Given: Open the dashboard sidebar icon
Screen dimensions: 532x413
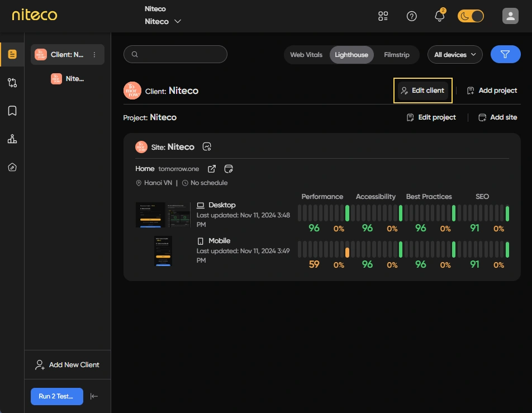Looking at the screenshot, I should [x=12, y=54].
